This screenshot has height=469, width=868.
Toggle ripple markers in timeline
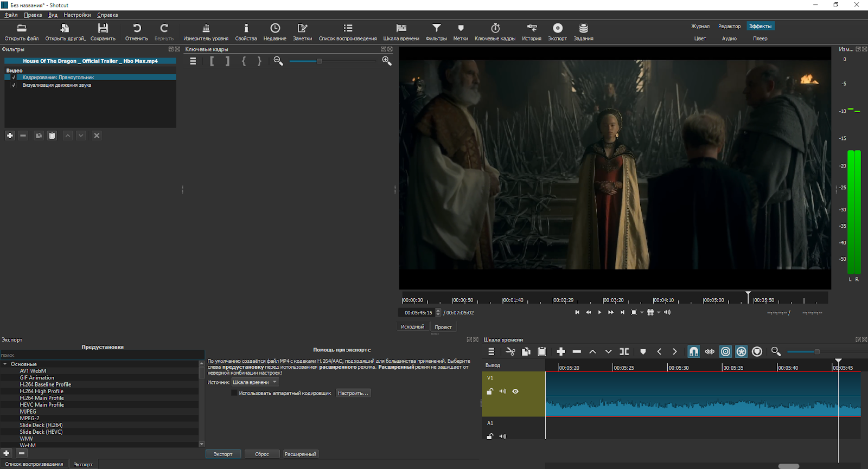pyautogui.click(x=757, y=351)
